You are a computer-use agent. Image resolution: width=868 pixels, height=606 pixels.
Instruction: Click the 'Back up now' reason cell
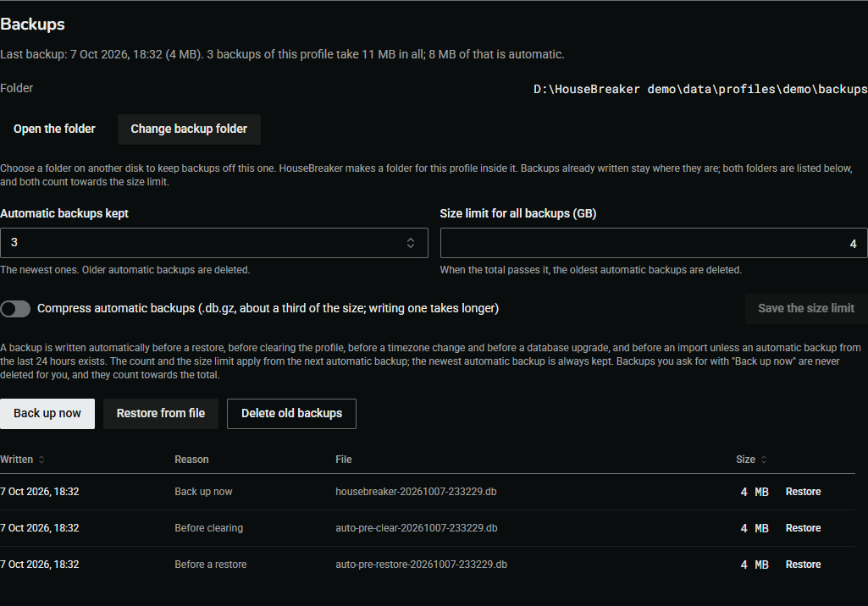[203, 492]
